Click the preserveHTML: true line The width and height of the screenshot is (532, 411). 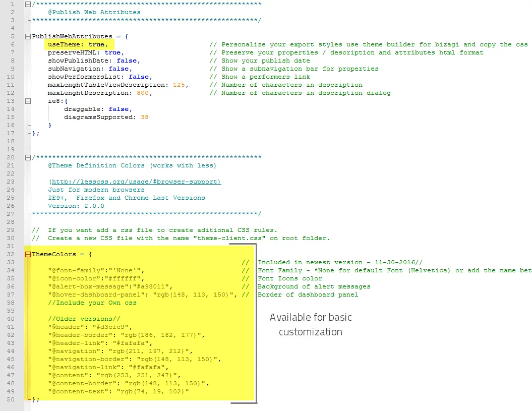pos(86,52)
